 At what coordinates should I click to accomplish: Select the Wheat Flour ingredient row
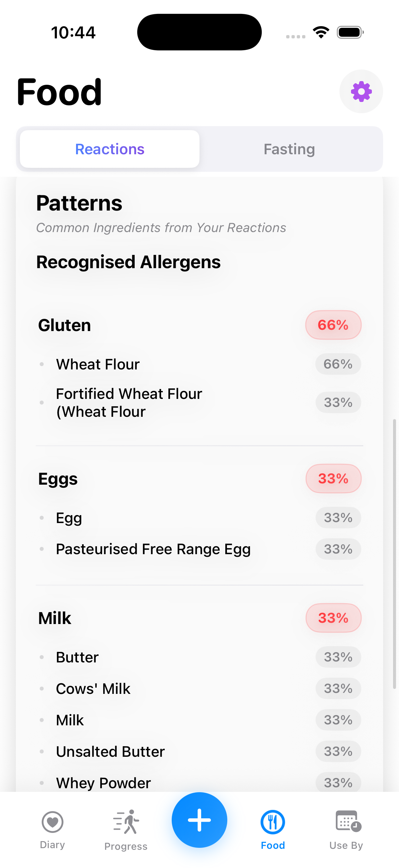[98, 364]
